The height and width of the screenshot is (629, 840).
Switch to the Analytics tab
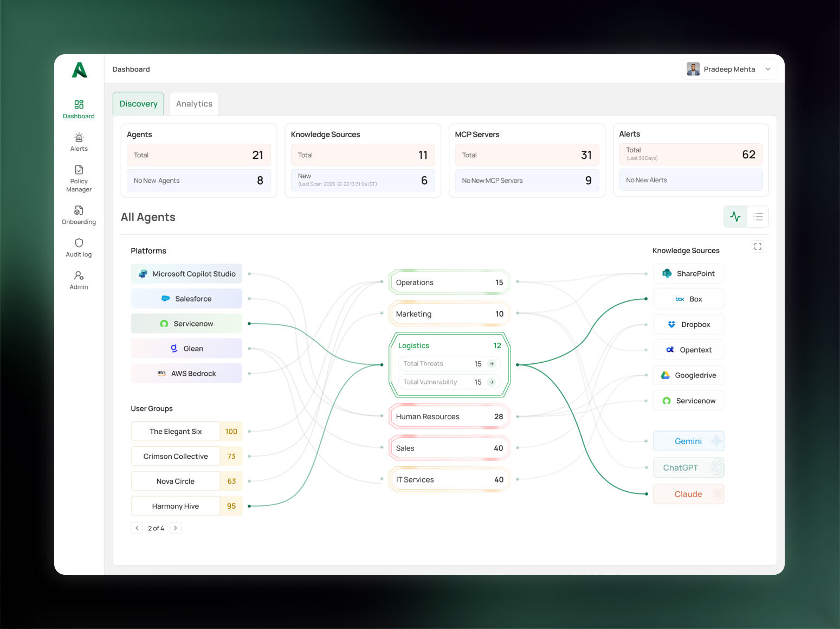point(194,104)
